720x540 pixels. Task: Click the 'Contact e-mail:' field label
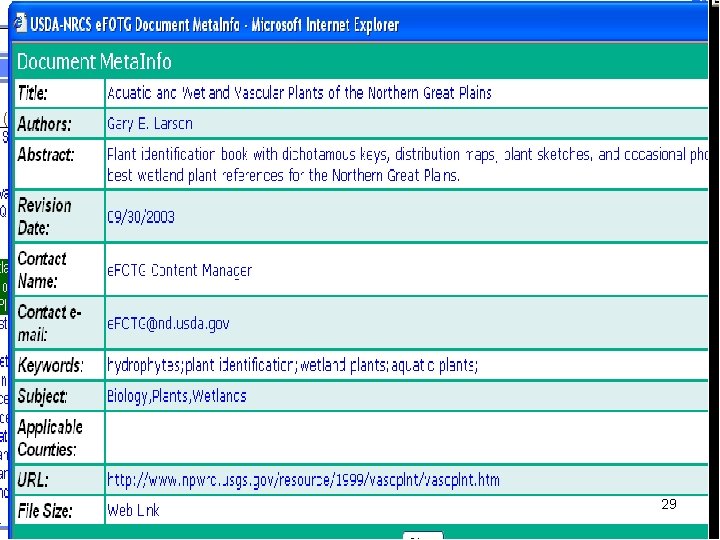pyautogui.click(x=50, y=323)
